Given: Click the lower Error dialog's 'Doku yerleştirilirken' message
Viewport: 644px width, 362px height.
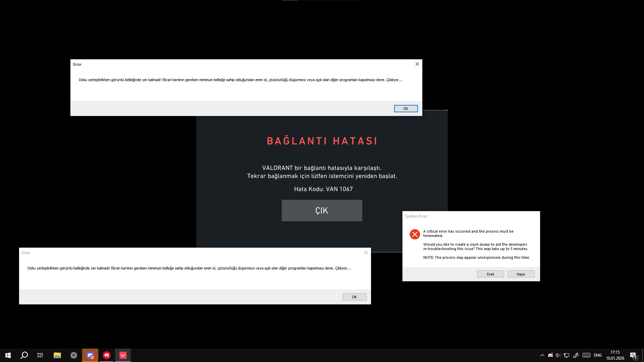Looking at the screenshot, I should 190,268.
